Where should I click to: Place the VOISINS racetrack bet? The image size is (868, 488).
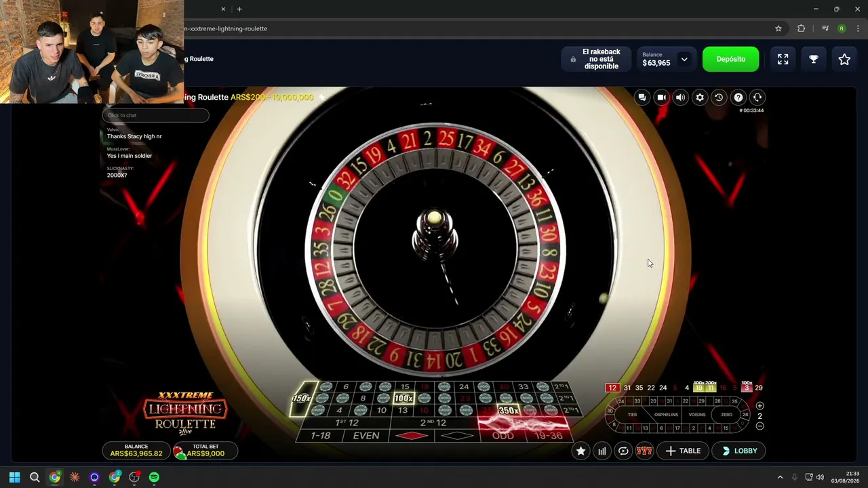click(x=697, y=415)
